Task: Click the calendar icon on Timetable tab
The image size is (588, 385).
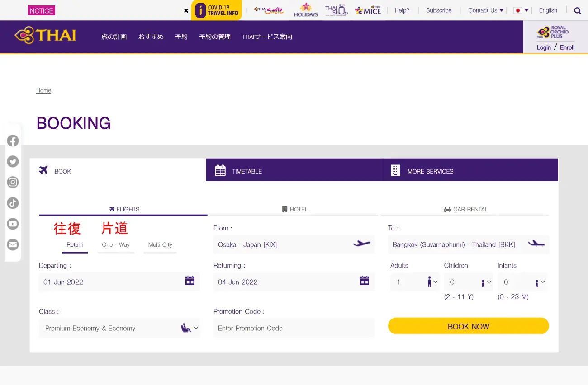Action: point(220,170)
